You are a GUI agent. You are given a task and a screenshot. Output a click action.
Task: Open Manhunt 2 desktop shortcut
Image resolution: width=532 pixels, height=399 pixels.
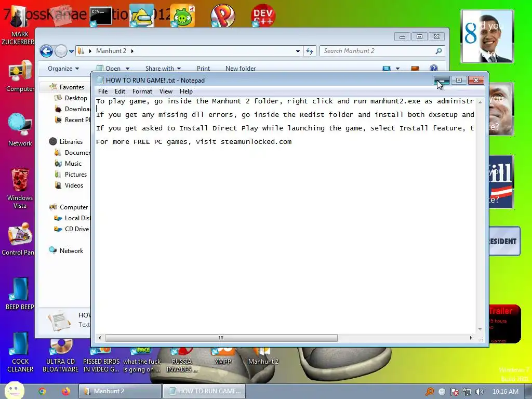pyautogui.click(x=263, y=356)
